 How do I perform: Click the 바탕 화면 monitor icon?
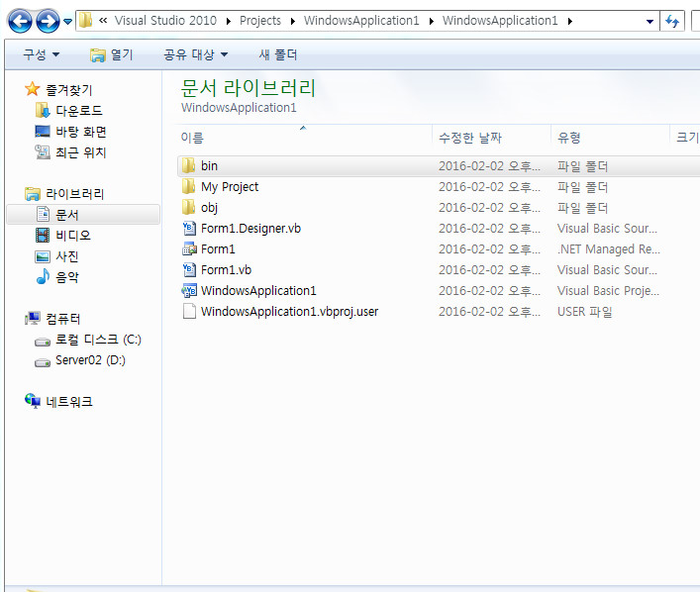(43, 131)
